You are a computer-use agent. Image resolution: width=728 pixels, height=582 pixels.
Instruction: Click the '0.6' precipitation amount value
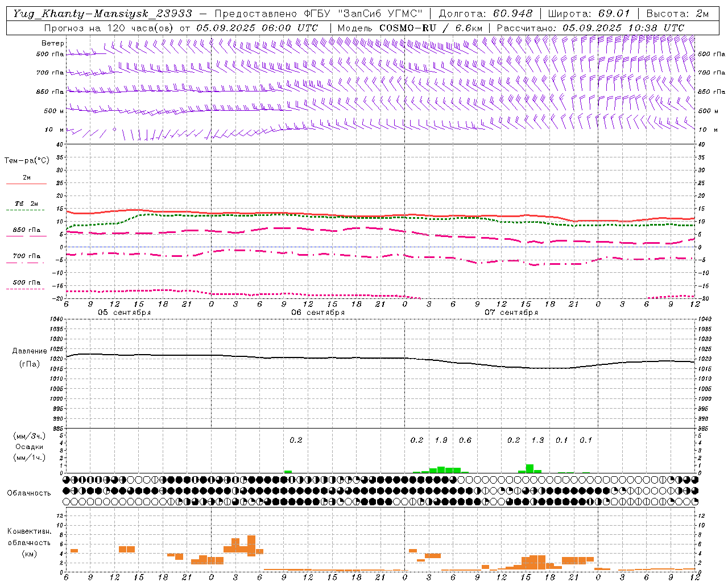point(465,440)
